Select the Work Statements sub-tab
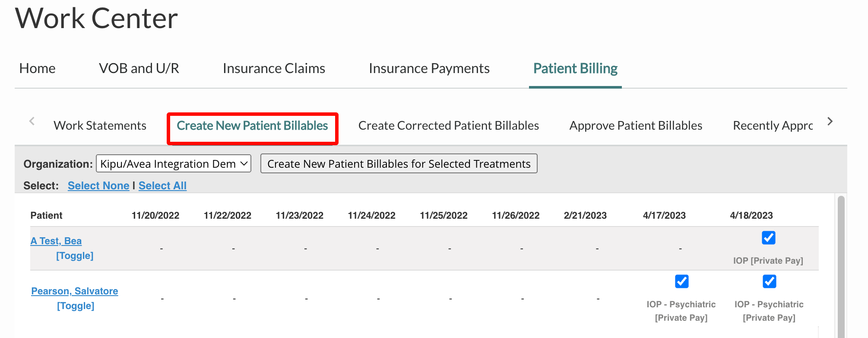The image size is (868, 338). [100, 125]
